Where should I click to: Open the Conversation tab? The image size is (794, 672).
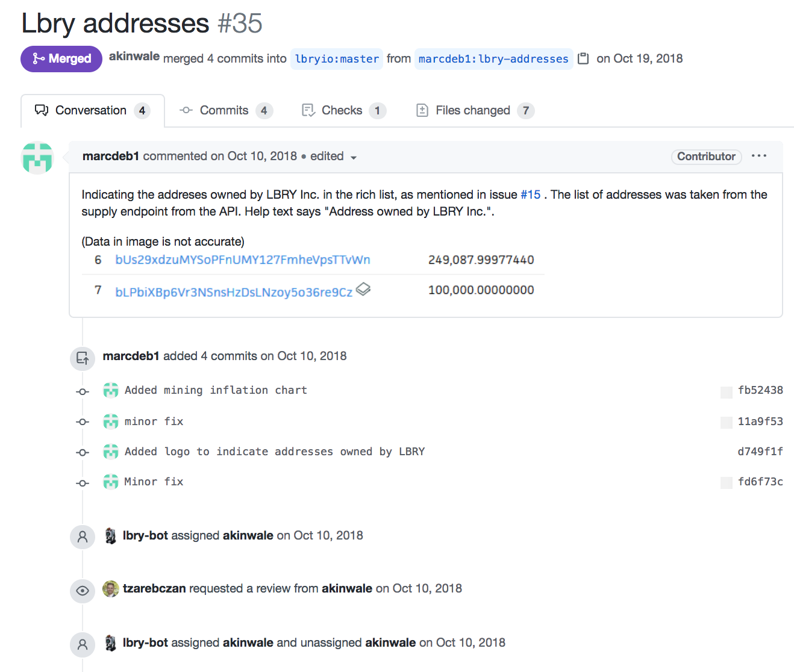click(93, 110)
